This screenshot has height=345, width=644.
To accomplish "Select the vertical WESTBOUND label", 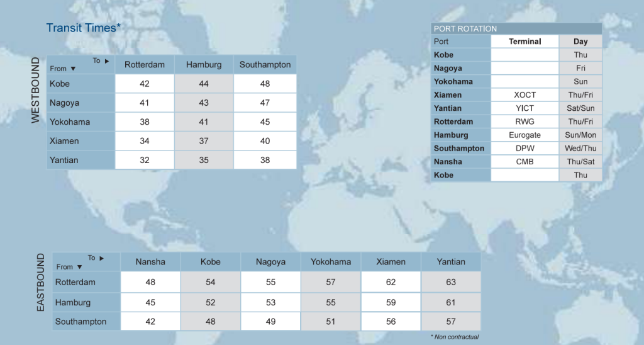I will [x=36, y=90].
